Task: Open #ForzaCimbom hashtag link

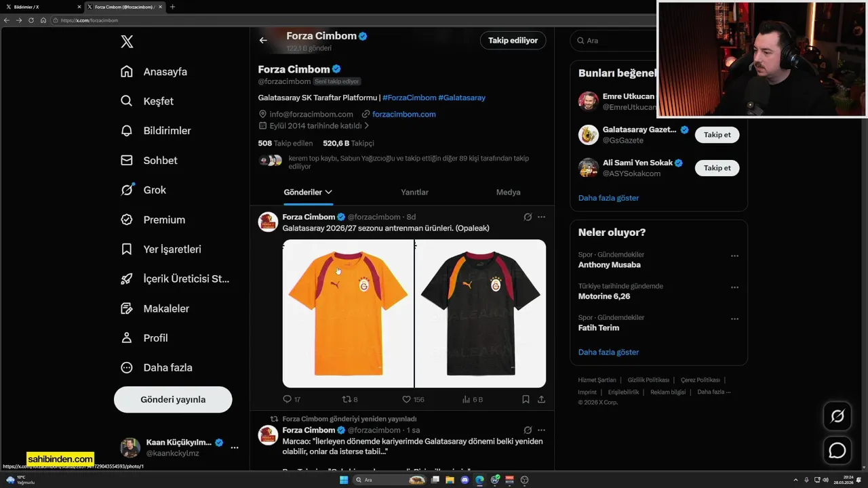Action: [x=410, y=98]
